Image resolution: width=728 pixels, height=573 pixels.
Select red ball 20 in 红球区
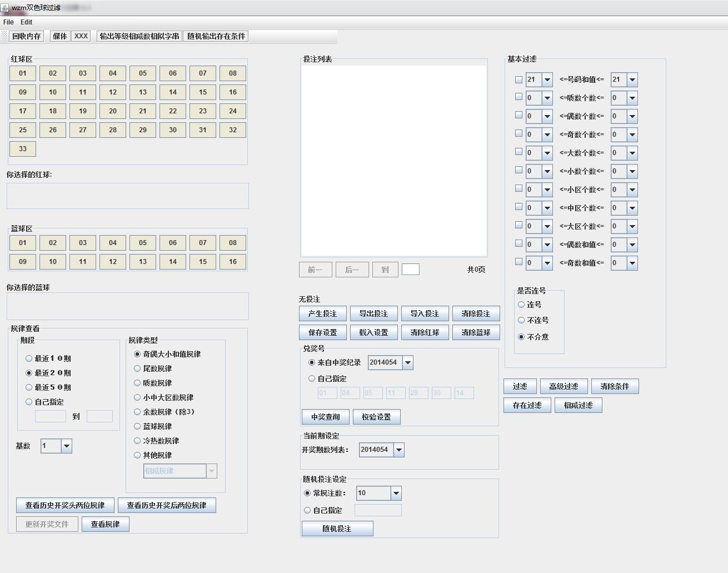113,111
